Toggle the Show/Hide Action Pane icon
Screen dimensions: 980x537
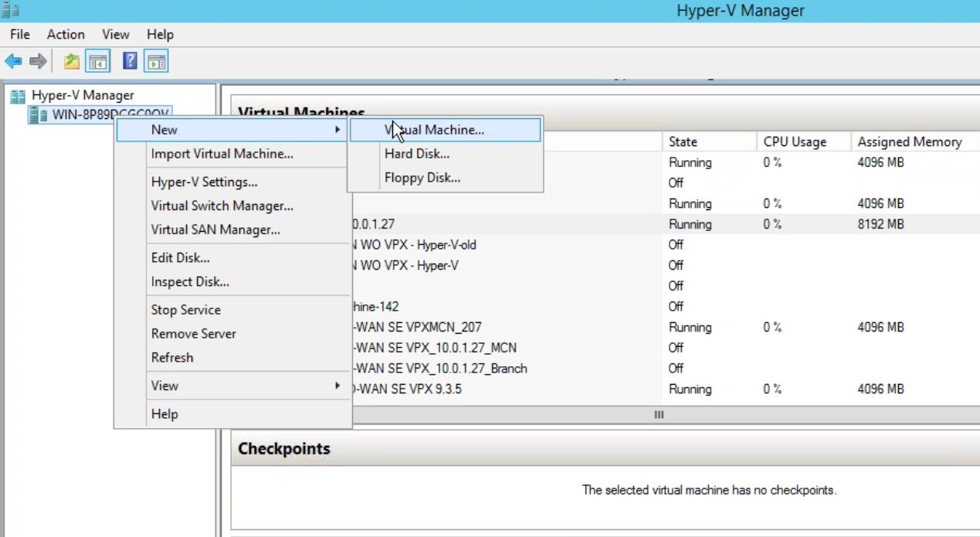pos(156,62)
